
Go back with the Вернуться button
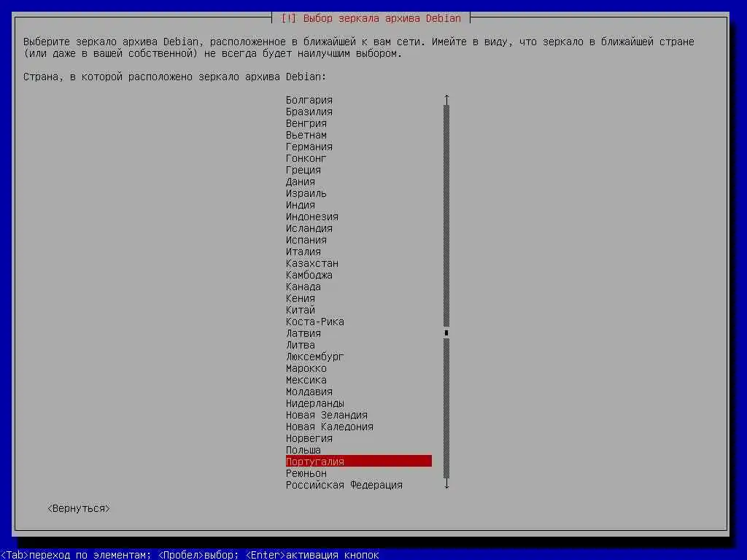tap(79, 508)
